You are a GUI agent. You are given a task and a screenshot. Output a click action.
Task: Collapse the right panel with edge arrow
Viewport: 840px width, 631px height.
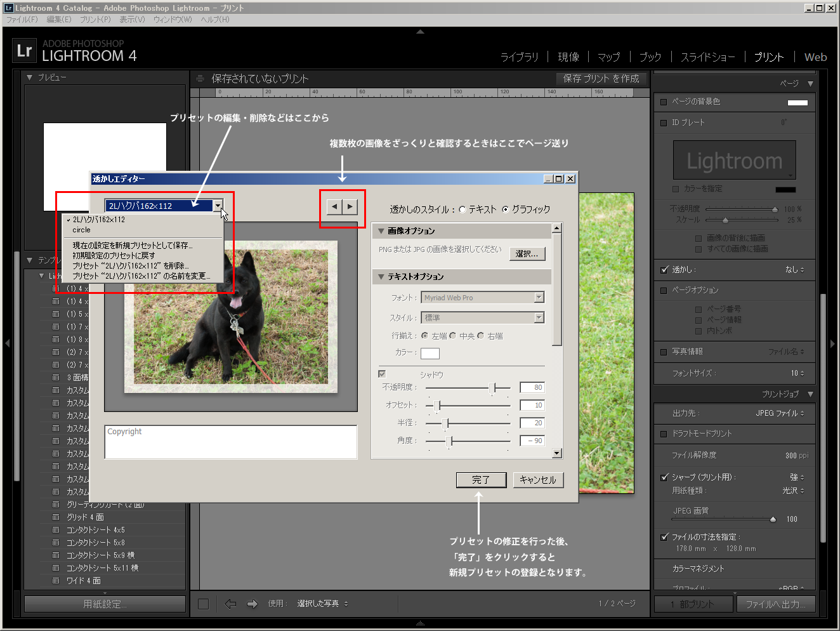pos(832,343)
